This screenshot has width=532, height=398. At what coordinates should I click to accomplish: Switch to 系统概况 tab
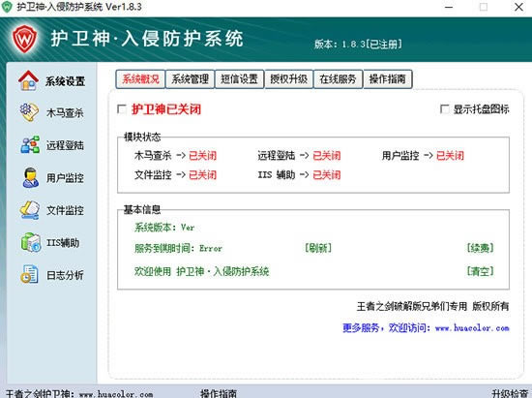point(140,79)
